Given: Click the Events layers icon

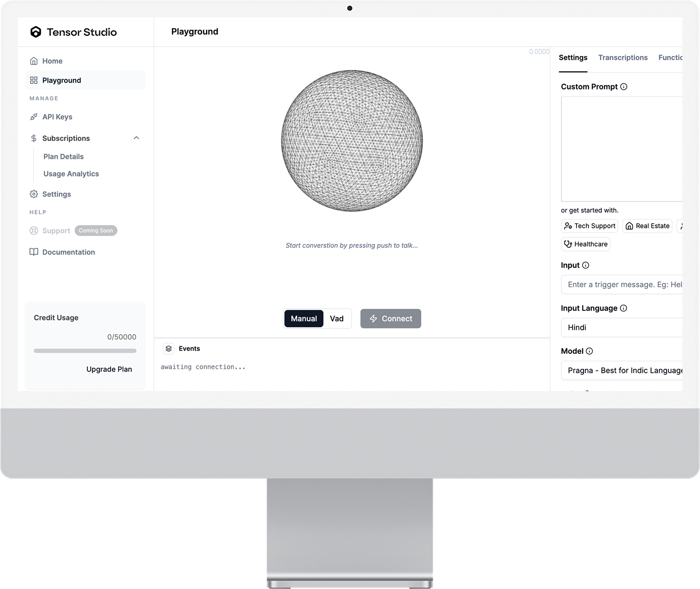Looking at the screenshot, I should [x=169, y=349].
